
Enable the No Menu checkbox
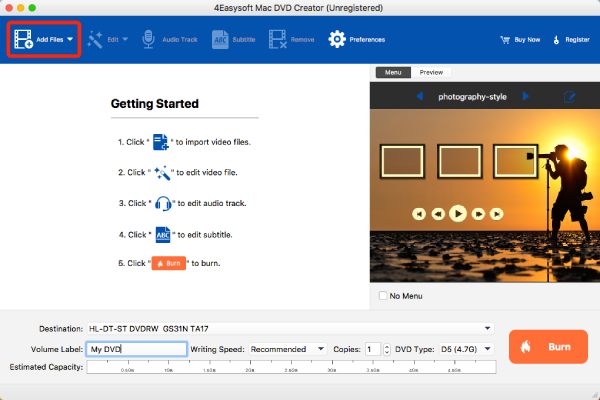point(382,296)
